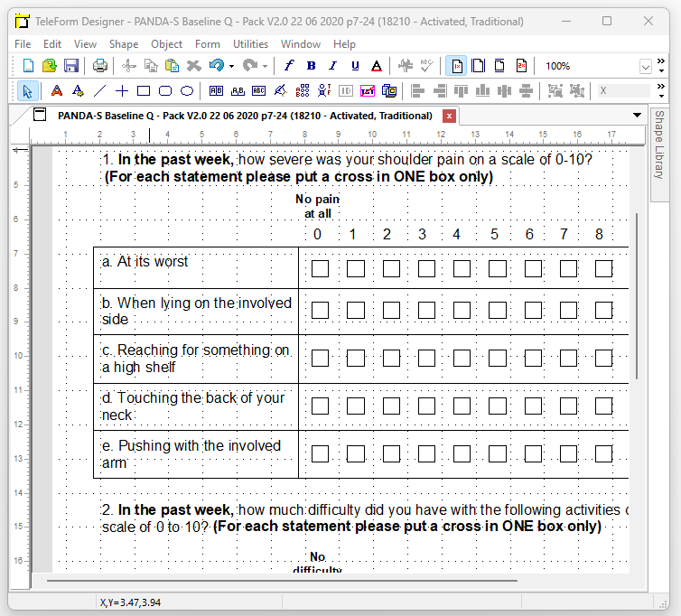
Task: Check box 5 for 'b. When lying on the involved side'
Action: 498,311
